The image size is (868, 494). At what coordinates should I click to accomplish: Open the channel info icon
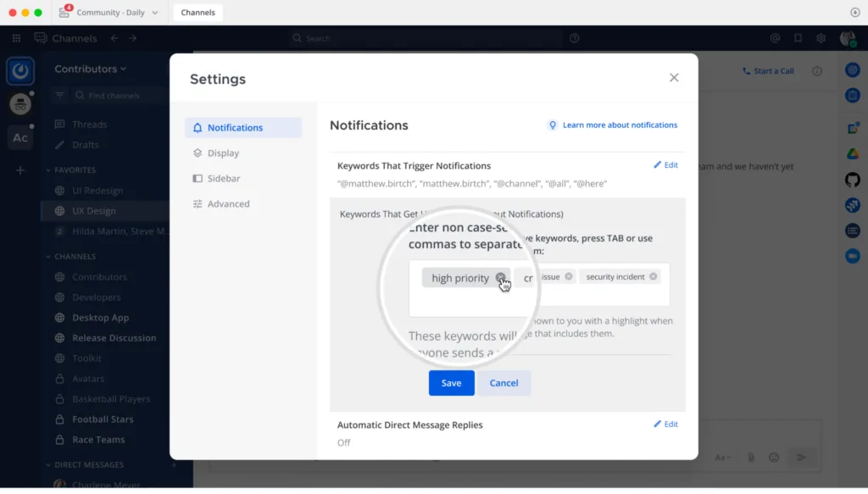817,71
